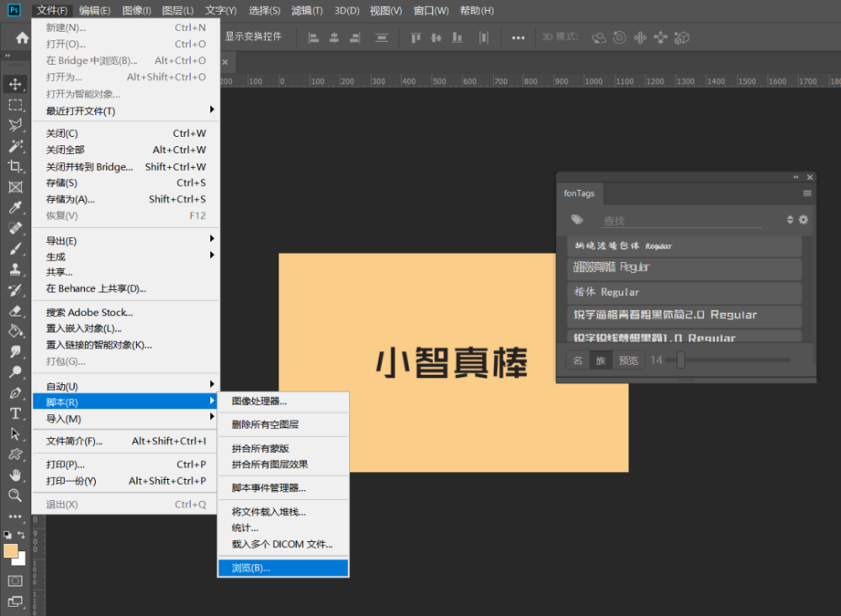
Task: Select the Path Selection tool
Action: [x=15, y=434]
